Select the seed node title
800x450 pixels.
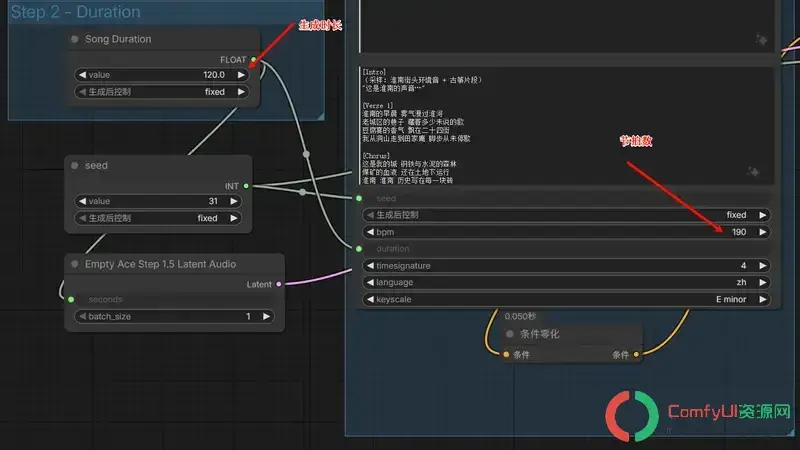(96, 165)
